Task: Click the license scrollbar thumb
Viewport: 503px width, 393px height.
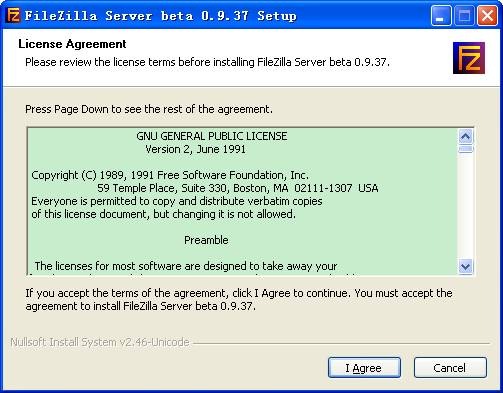Action: pyautogui.click(x=465, y=149)
